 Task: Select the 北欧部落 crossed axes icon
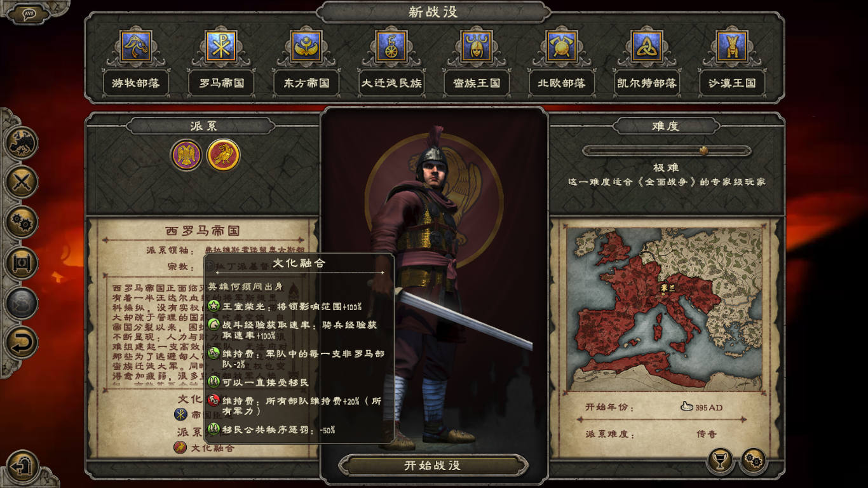[x=562, y=46]
